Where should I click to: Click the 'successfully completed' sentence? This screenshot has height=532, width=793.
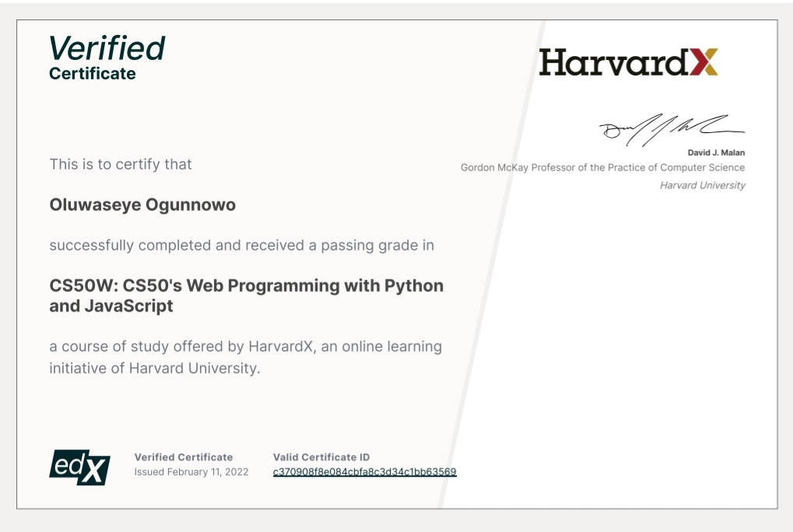click(x=241, y=246)
